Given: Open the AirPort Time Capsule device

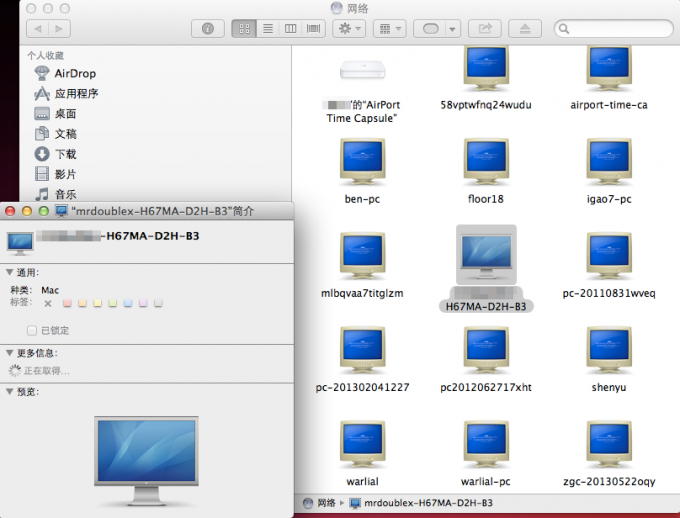Looking at the screenshot, I should click(x=362, y=71).
